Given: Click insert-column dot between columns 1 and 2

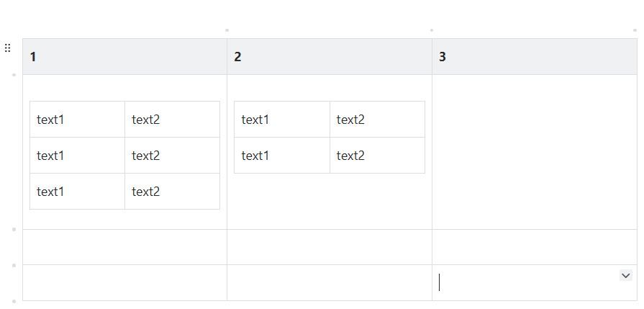Looking at the screenshot, I should tap(227, 30).
